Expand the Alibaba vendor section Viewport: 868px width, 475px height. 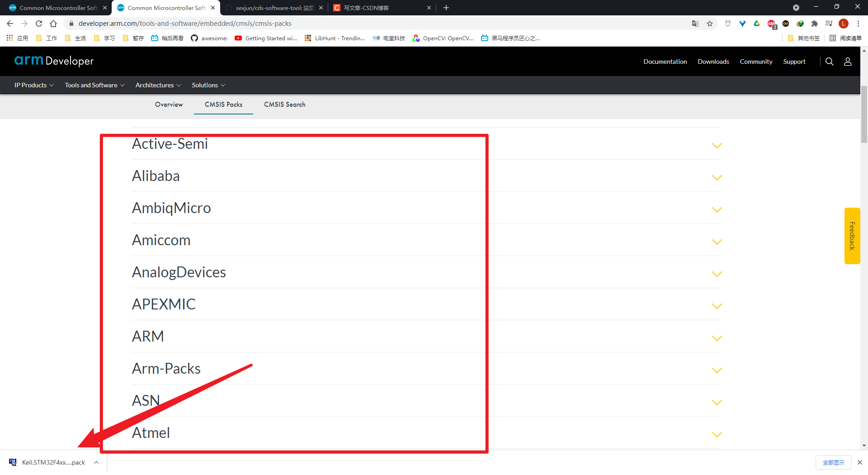(x=717, y=178)
